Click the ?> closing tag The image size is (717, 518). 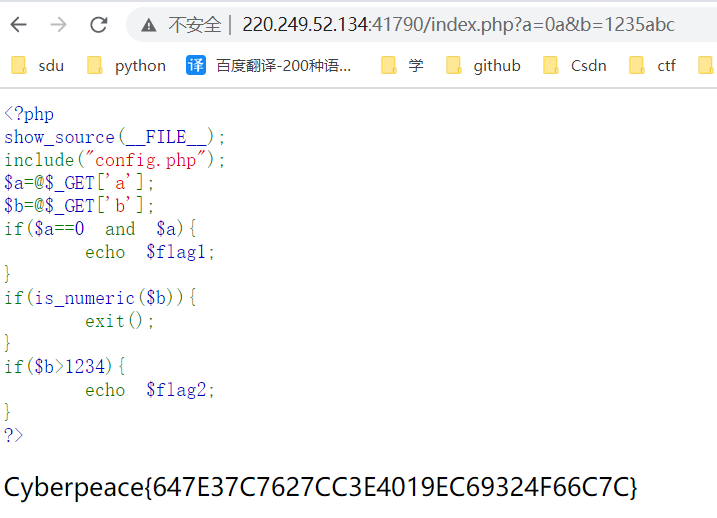click(x=13, y=435)
